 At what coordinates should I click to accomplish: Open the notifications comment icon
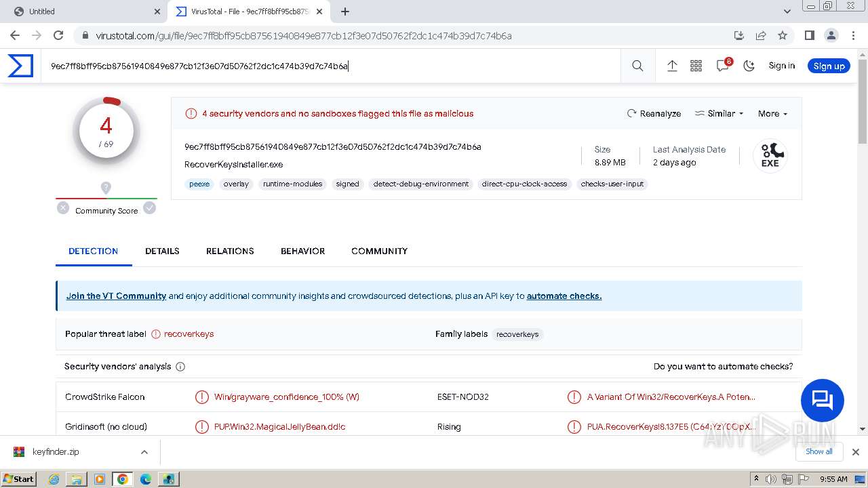(x=723, y=65)
